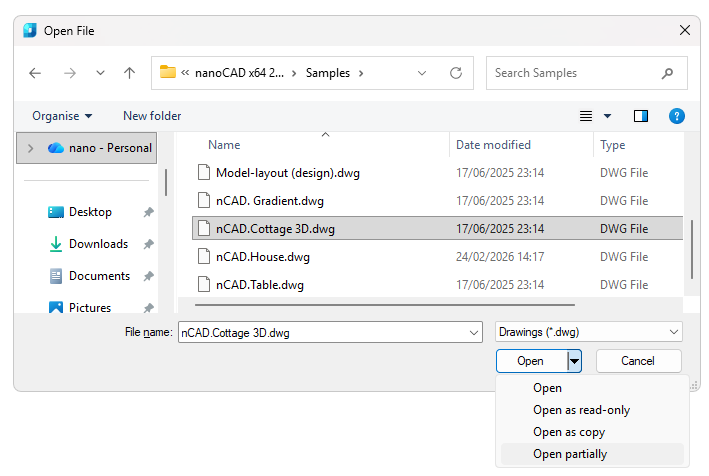Screen dimensions: 709x476
Task: Open the Help question mark icon
Action: coord(676,116)
